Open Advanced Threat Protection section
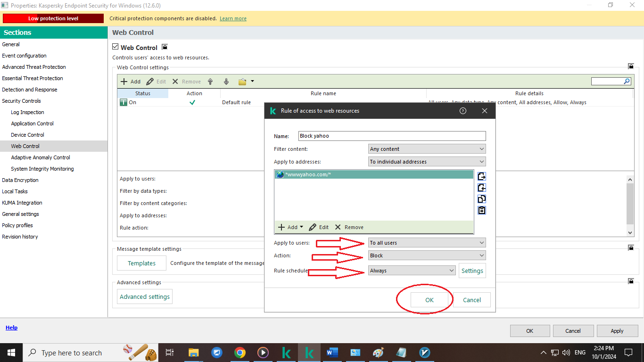 pyautogui.click(x=34, y=67)
